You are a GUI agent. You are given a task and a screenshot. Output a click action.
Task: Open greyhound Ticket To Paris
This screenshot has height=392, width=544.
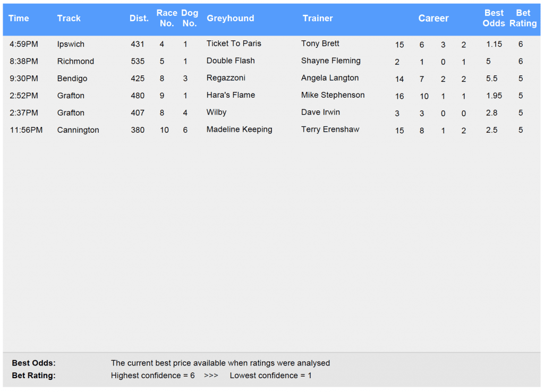[x=234, y=44]
